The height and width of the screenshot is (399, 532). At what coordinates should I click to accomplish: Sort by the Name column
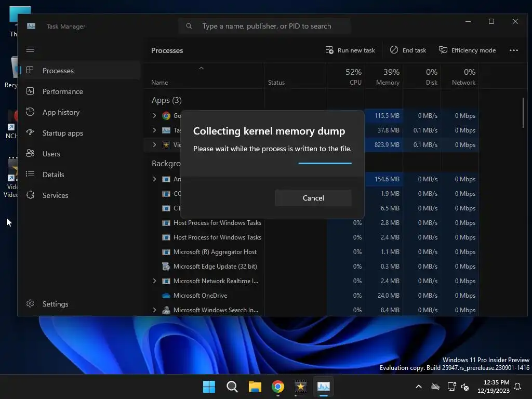click(204, 76)
